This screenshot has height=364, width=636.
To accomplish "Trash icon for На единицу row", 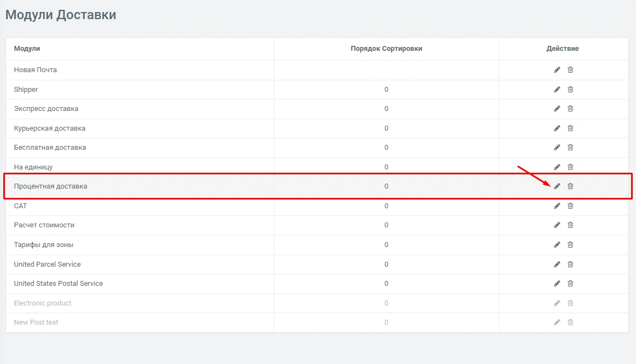I will click(x=570, y=167).
